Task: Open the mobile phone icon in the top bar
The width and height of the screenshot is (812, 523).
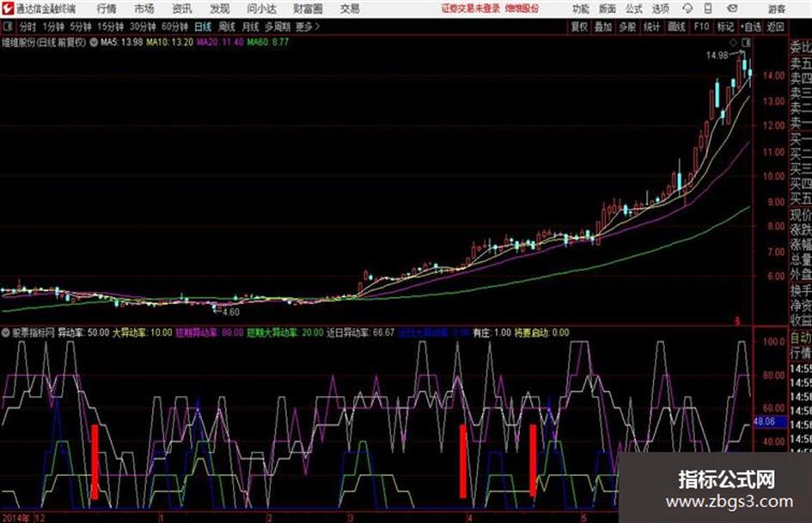Action: click(x=708, y=9)
